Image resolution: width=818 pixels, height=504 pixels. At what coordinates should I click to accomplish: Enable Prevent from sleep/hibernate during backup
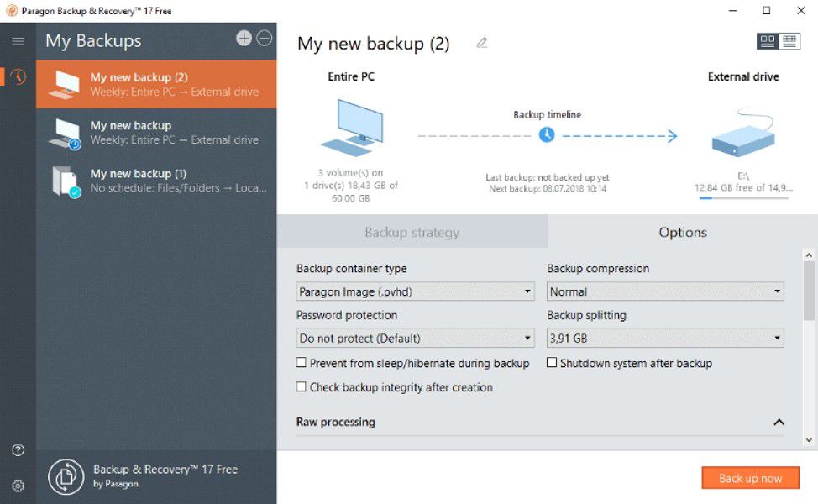[301, 362]
